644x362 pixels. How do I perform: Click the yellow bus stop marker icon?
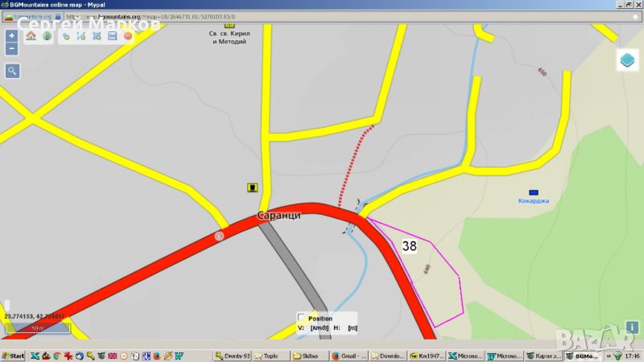tap(253, 187)
